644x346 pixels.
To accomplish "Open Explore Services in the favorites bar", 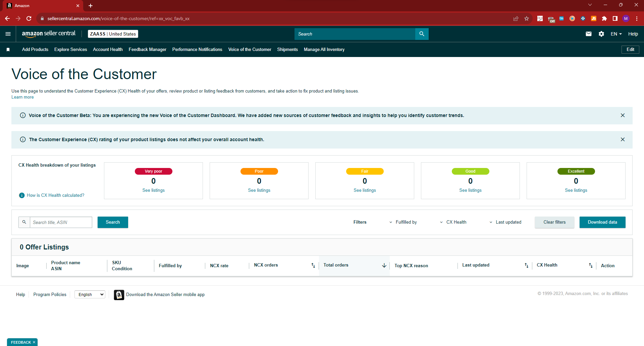I will tap(71, 50).
